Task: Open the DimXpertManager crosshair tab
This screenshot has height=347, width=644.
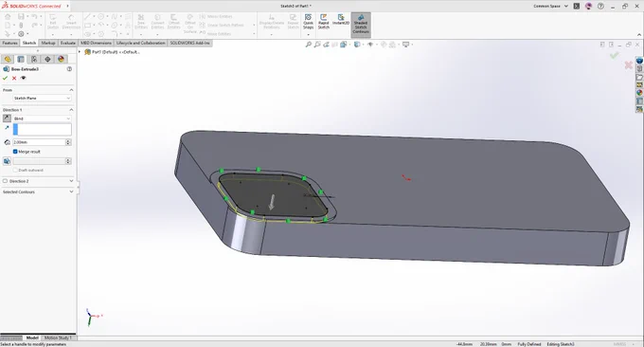Action: coord(47,59)
